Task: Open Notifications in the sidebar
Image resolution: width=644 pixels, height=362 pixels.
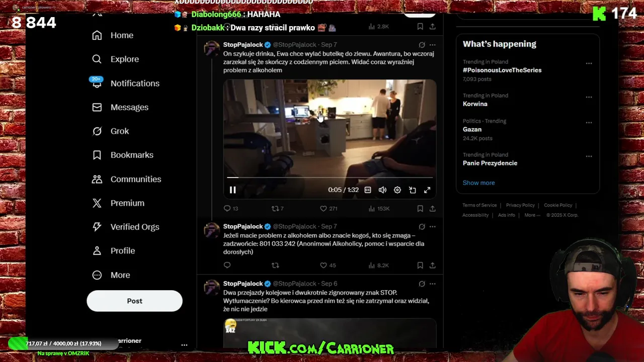Action: point(125,83)
